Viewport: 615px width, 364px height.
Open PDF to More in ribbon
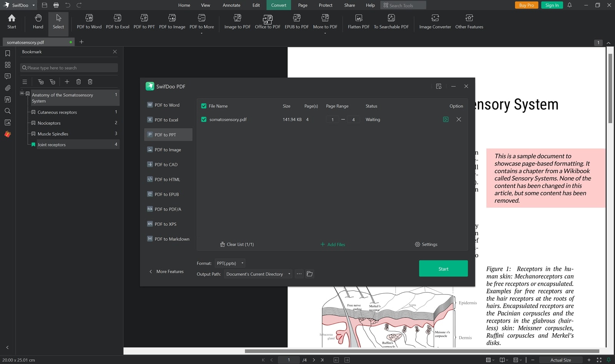[x=202, y=23]
